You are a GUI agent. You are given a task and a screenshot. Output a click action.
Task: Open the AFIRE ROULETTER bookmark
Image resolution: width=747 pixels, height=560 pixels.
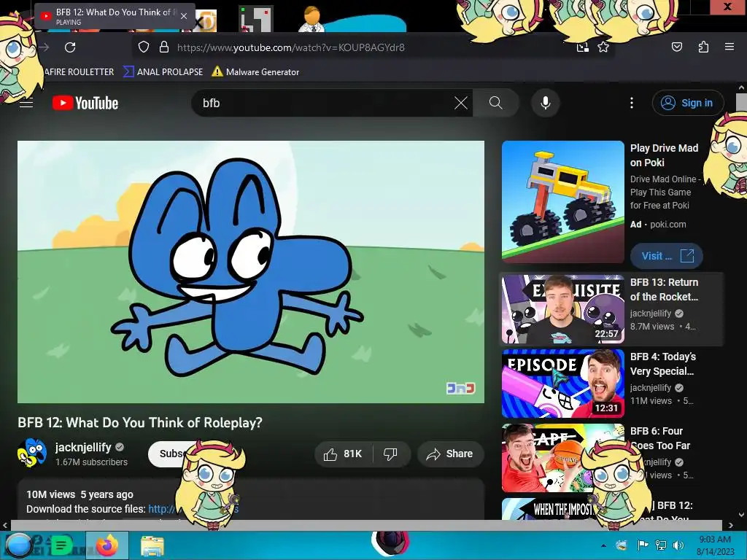79,72
